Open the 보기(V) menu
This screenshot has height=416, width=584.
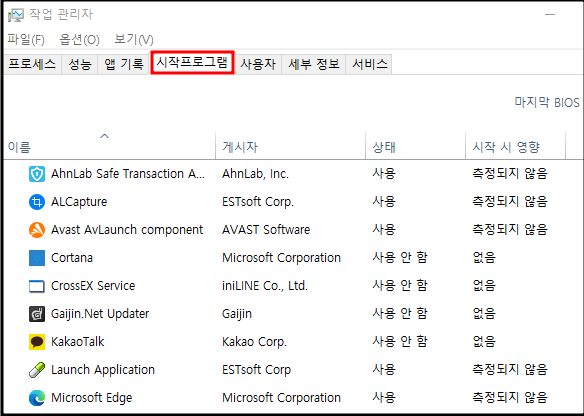(134, 39)
